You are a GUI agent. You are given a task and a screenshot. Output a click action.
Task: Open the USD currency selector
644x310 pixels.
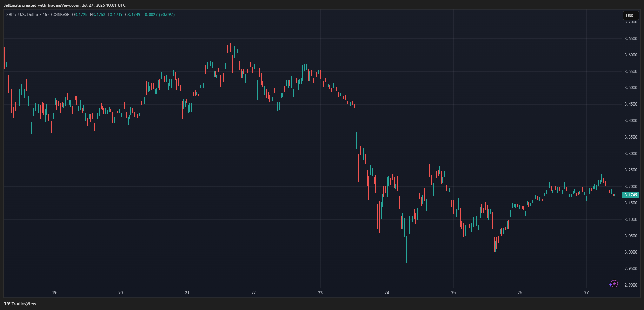tap(630, 15)
